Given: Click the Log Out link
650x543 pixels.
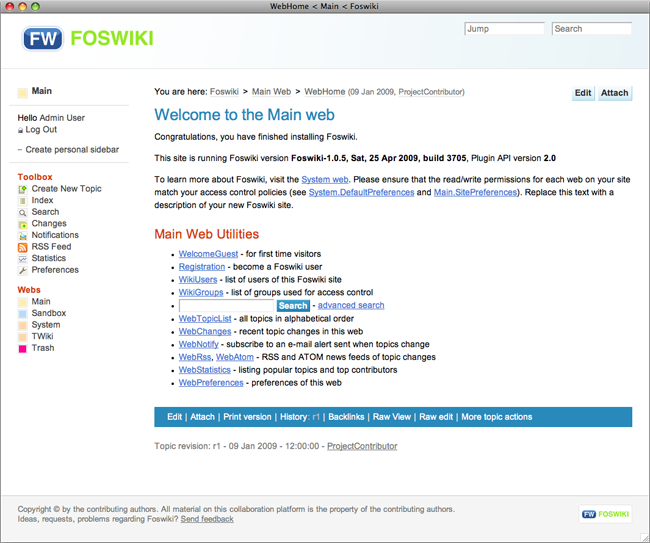Looking at the screenshot, I should [x=41, y=129].
